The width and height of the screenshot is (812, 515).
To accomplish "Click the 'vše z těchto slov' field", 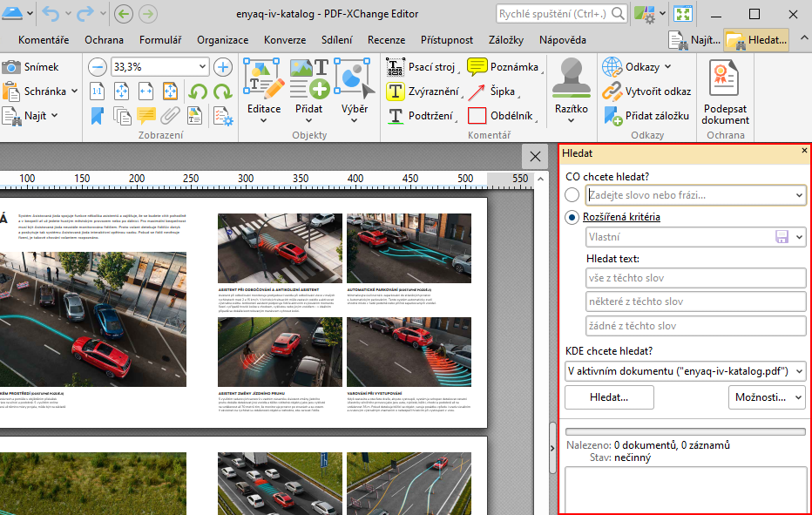I will 695,278.
